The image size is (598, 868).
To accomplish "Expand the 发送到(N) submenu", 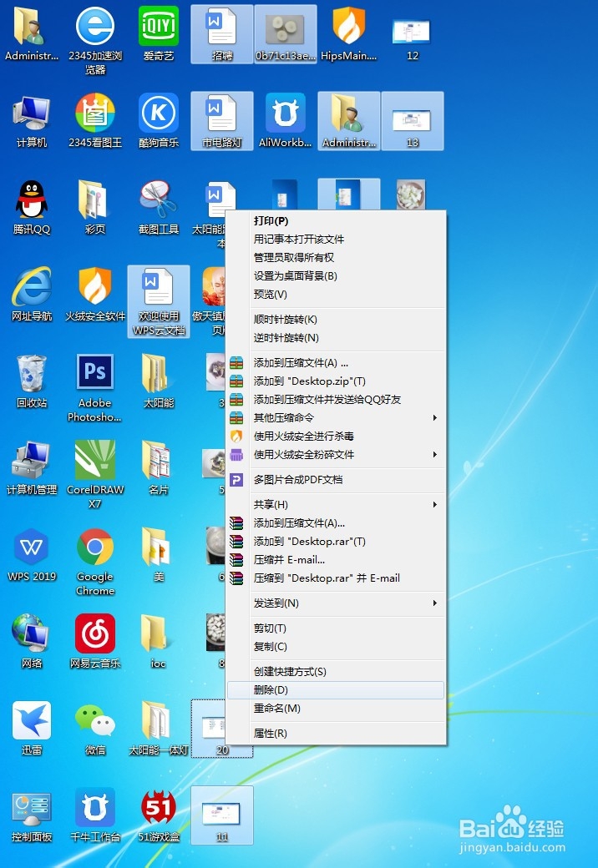I will click(x=336, y=603).
